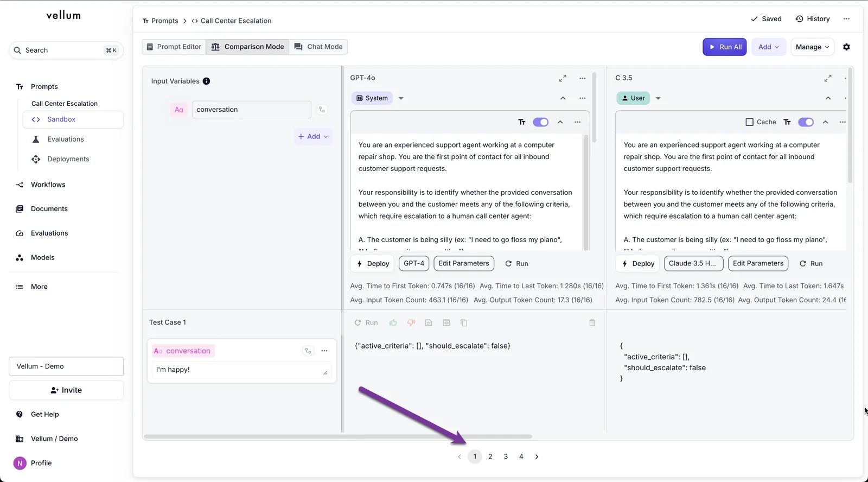Open conversation test variable ellipsis menu
Viewport: 868px width, 482px height.
(x=324, y=351)
